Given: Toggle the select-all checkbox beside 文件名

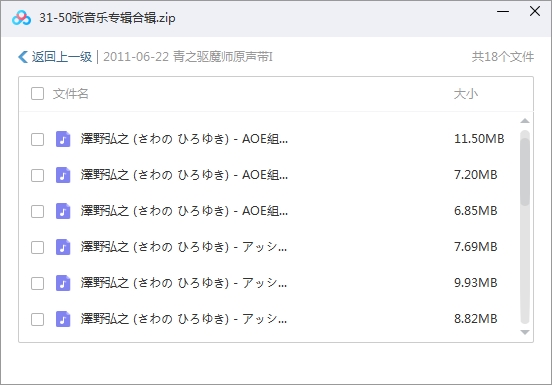Looking at the screenshot, I should [x=37, y=94].
